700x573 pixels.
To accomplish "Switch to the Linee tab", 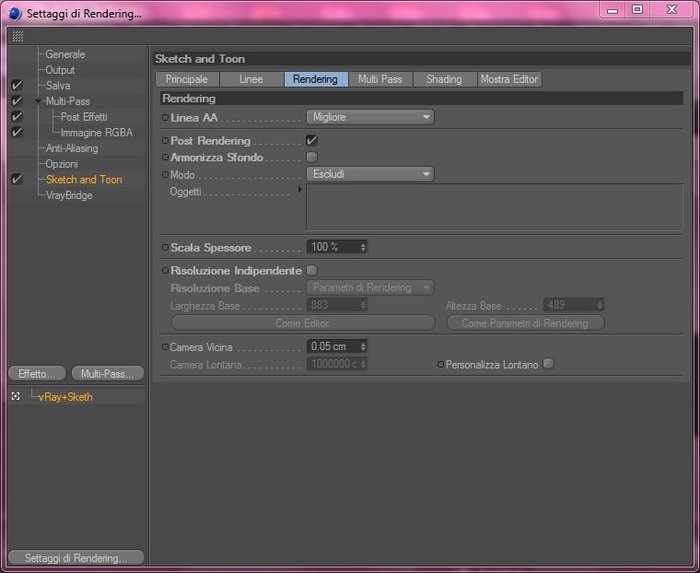I will [251, 79].
